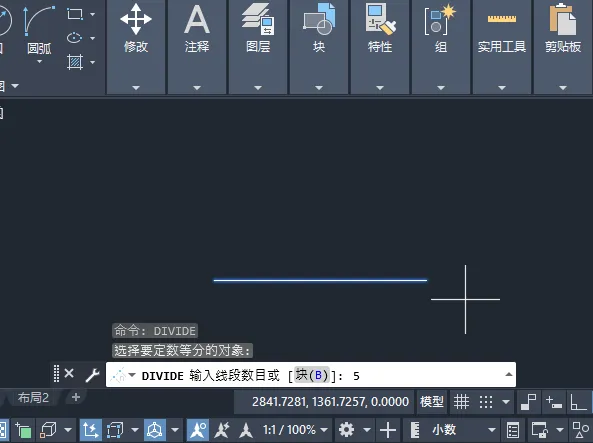
Task: Toggle ortho mode in status bar
Action: click(578, 402)
